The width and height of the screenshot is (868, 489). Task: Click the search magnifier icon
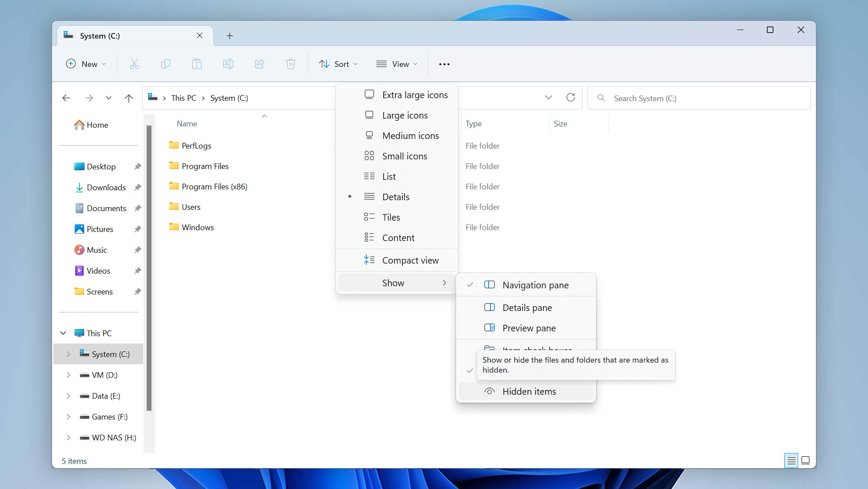601,98
